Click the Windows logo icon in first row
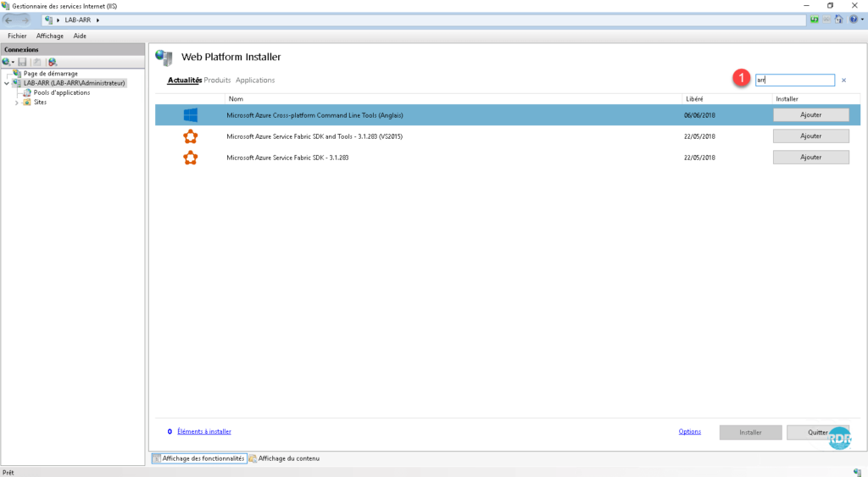Screen dimensions: 868x477 point(191,115)
